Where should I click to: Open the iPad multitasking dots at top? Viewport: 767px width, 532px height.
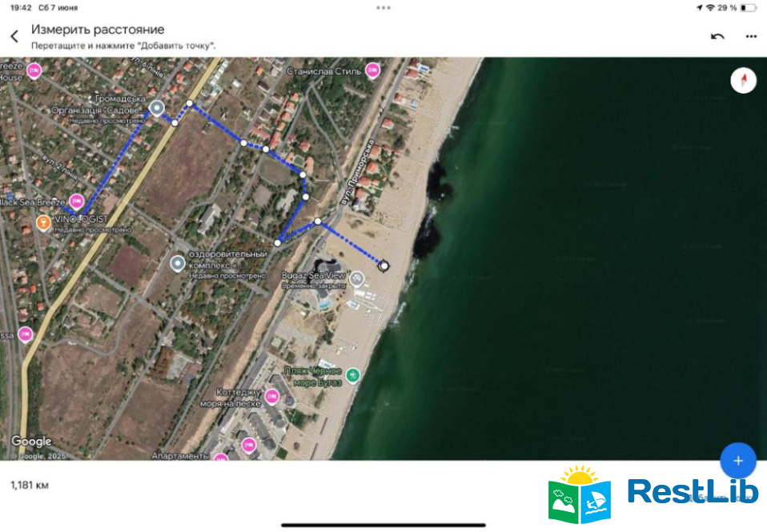[383, 7]
